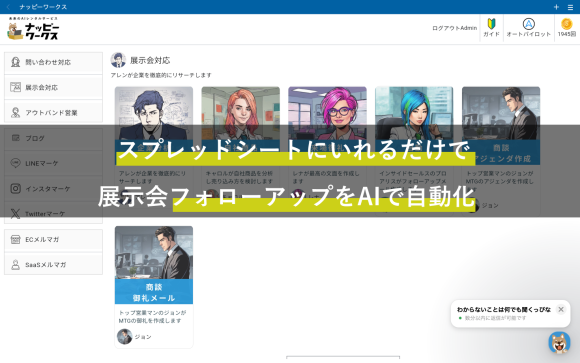Click the 数分以内に返信が可能です status text
The width and height of the screenshot is (580, 363).
(495, 318)
